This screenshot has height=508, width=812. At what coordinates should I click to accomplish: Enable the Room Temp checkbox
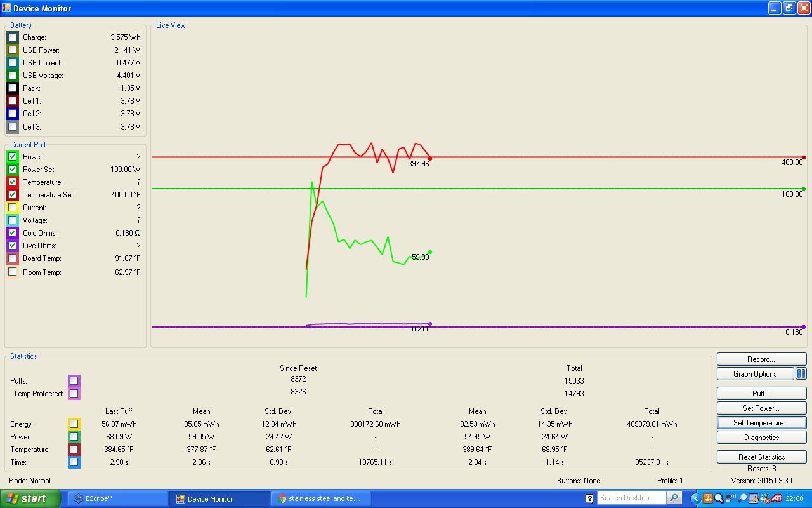(x=13, y=272)
